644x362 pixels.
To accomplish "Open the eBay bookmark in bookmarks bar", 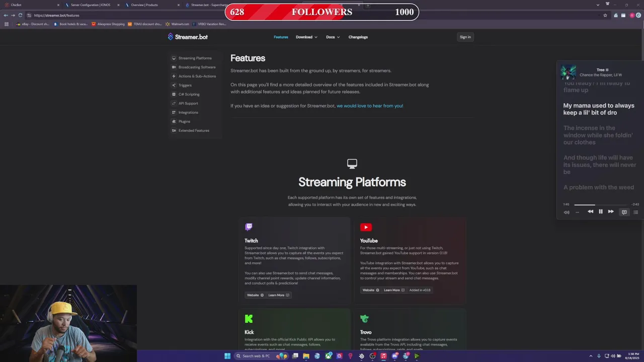I will pyautogui.click(x=33, y=24).
